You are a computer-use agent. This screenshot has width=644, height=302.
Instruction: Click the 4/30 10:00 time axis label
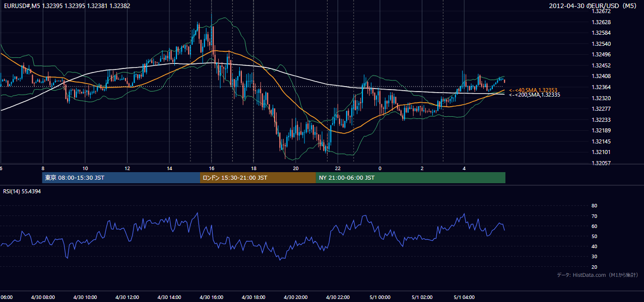pyautogui.click(x=85, y=297)
